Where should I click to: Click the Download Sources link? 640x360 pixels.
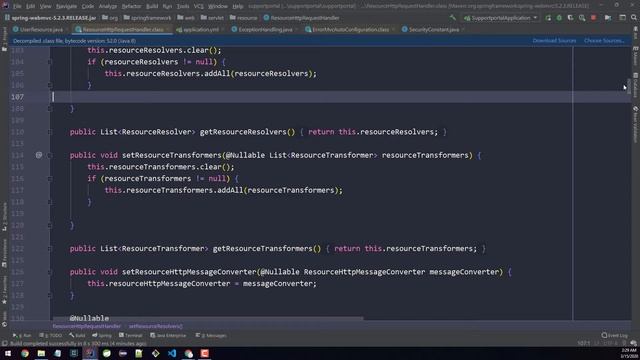[x=554, y=41]
